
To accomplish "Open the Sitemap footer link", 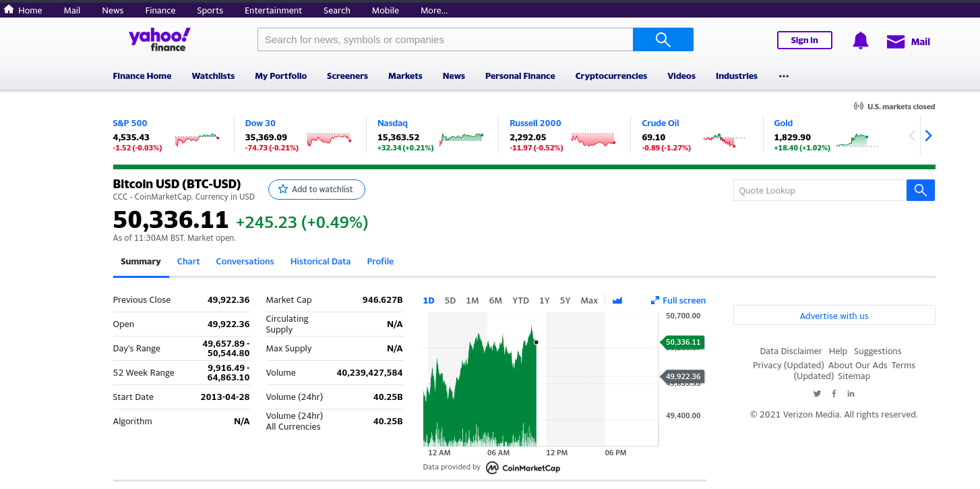I will tap(854, 376).
